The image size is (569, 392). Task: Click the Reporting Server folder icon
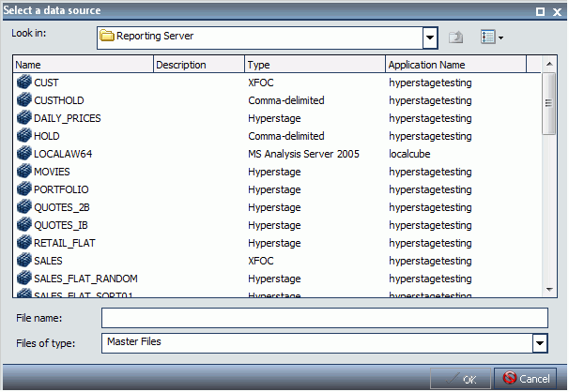click(107, 36)
